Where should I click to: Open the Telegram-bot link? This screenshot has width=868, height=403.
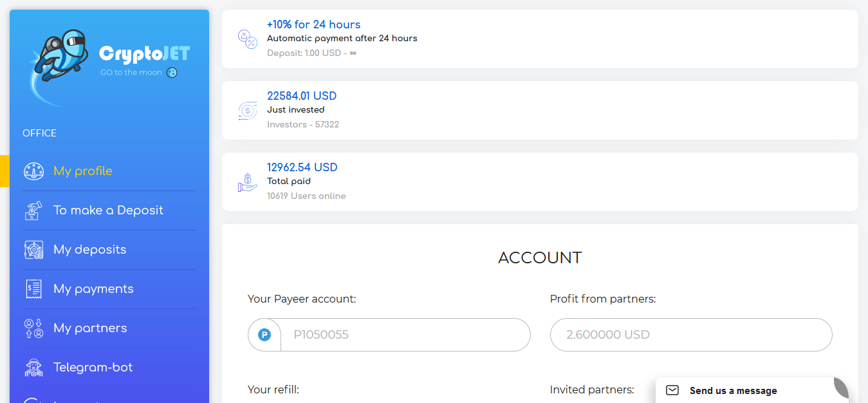[x=93, y=368]
